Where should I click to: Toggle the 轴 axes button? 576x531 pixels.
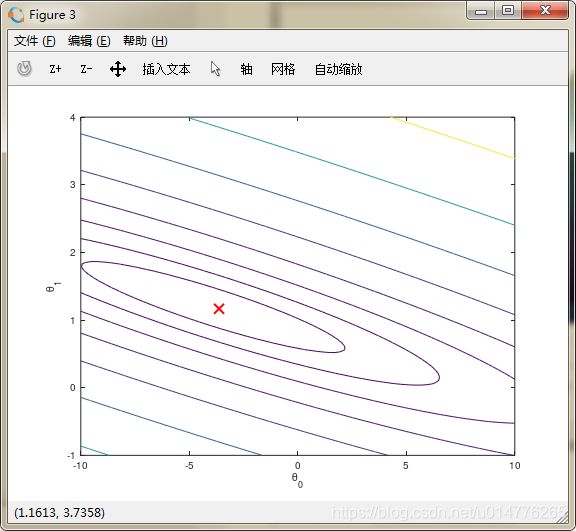pos(246,69)
